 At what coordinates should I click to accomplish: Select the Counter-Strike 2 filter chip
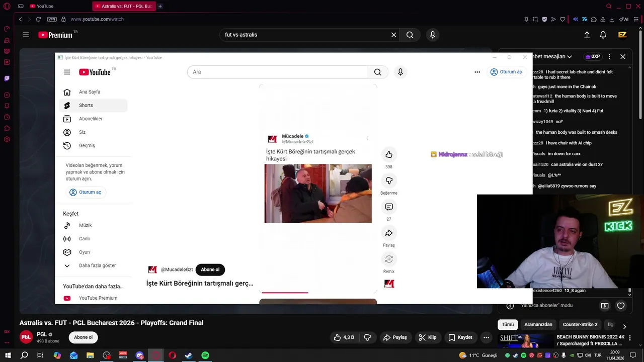point(580,325)
